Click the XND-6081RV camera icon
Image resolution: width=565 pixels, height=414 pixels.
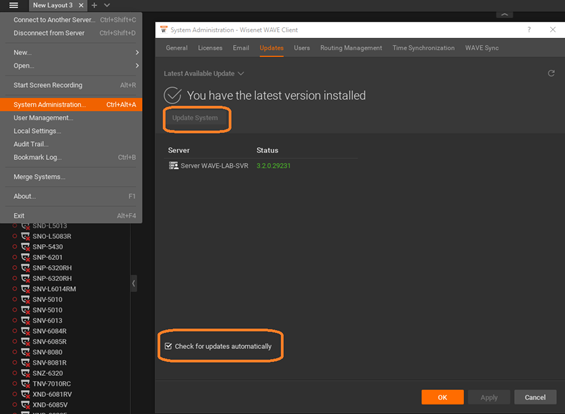coord(25,394)
